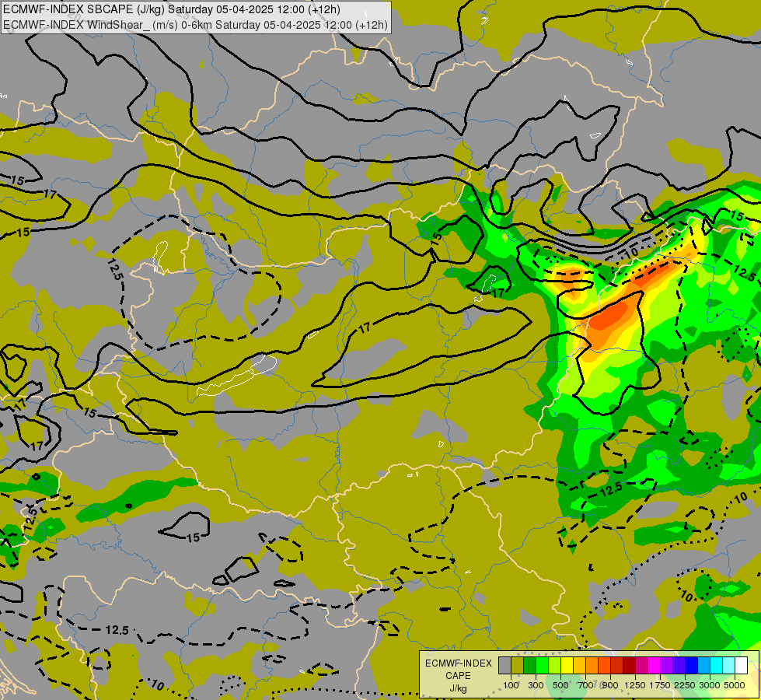
Task: Click ECMWF-INDEX label inside legend box
Action: pos(458,663)
